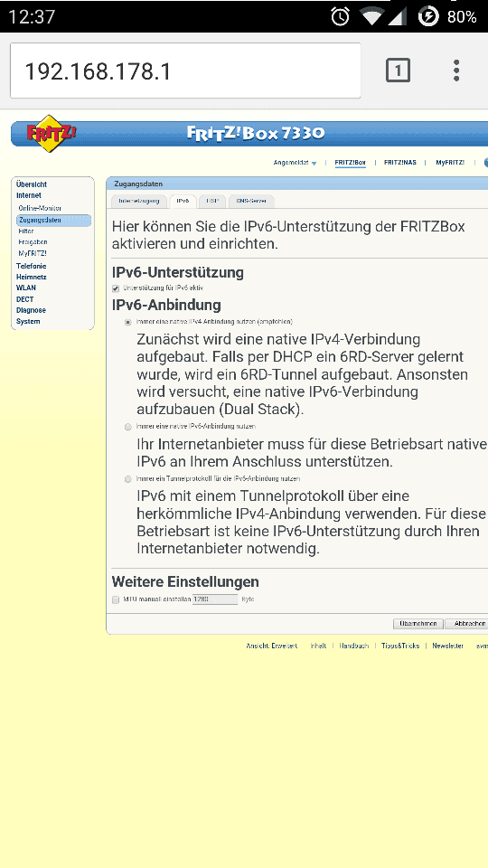Open the browser tab switcher icon
Image resolution: width=488 pixels, height=868 pixels.
pos(398,71)
